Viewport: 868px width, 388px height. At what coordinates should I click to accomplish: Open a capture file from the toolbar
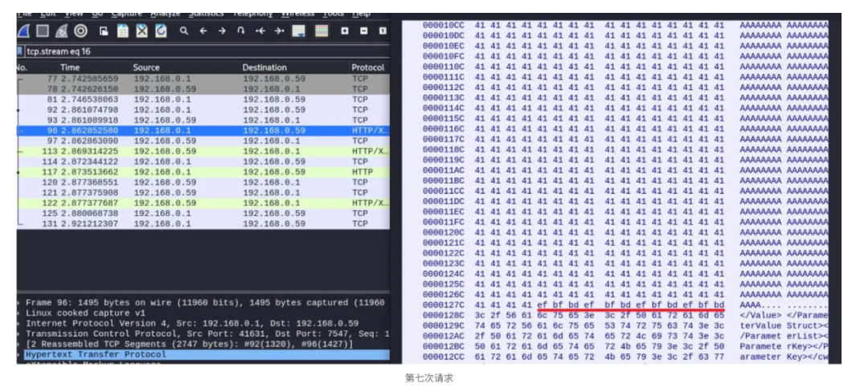104,31
